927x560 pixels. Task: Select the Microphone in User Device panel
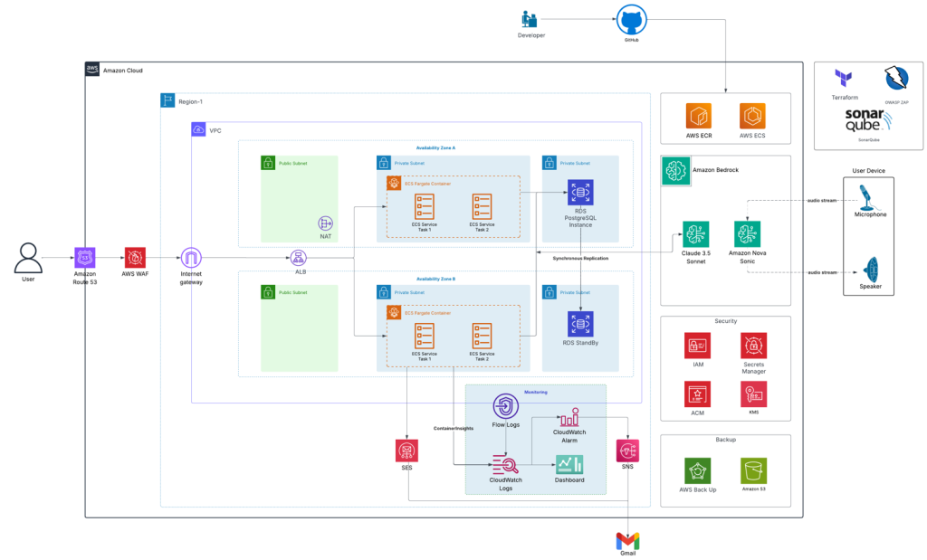pyautogui.click(x=870, y=201)
